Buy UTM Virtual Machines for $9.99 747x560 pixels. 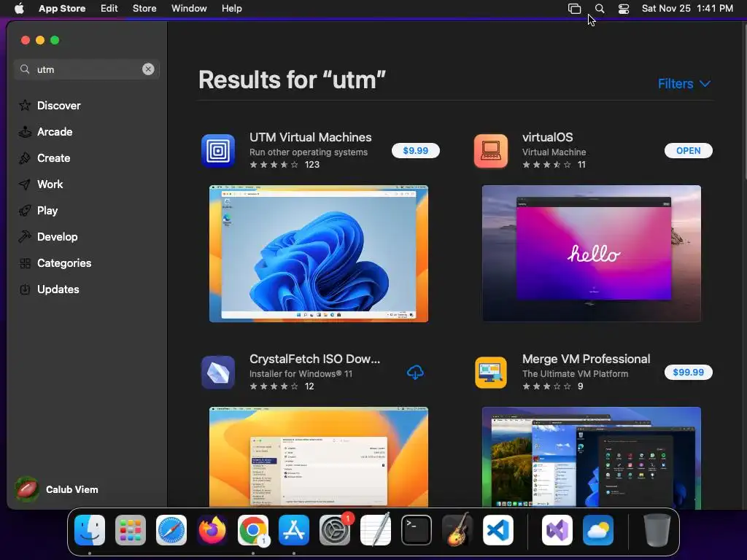415,150
